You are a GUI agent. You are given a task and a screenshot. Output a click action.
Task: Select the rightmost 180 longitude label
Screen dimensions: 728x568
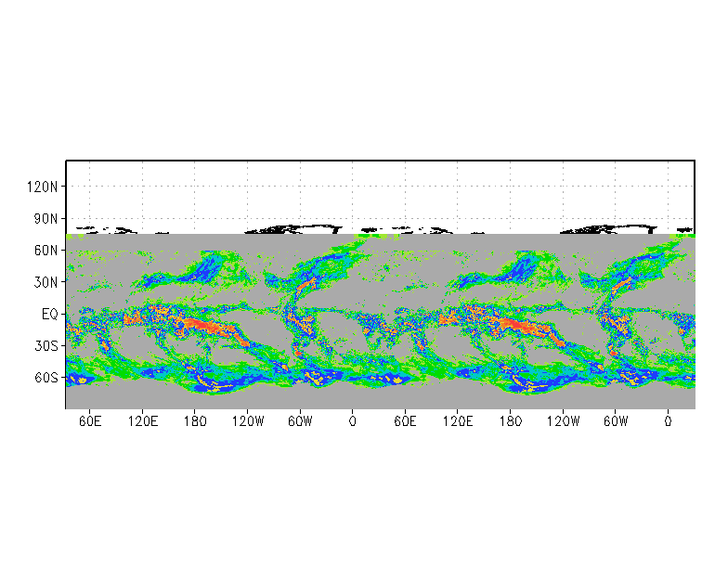click(511, 421)
